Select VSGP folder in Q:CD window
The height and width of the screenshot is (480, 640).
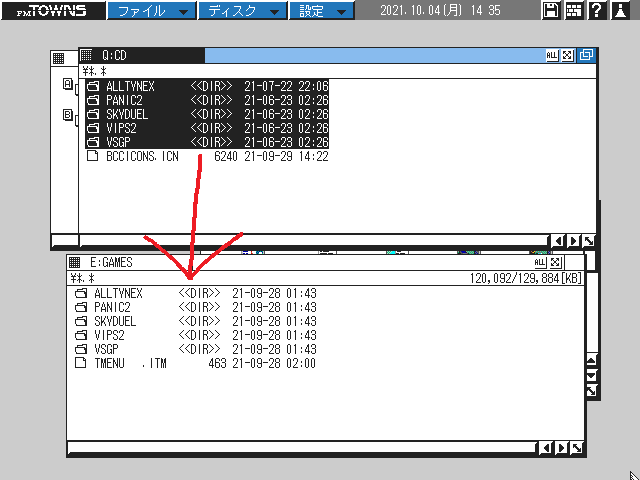click(207, 142)
